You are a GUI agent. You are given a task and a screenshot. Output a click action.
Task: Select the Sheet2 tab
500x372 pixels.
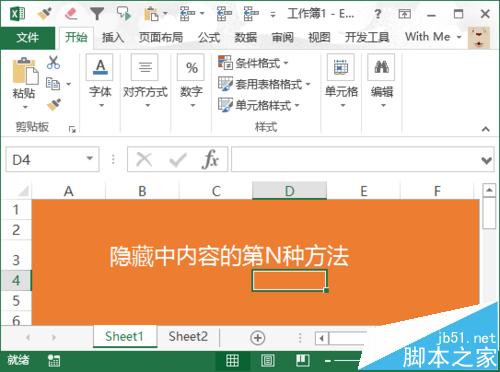[x=188, y=337]
